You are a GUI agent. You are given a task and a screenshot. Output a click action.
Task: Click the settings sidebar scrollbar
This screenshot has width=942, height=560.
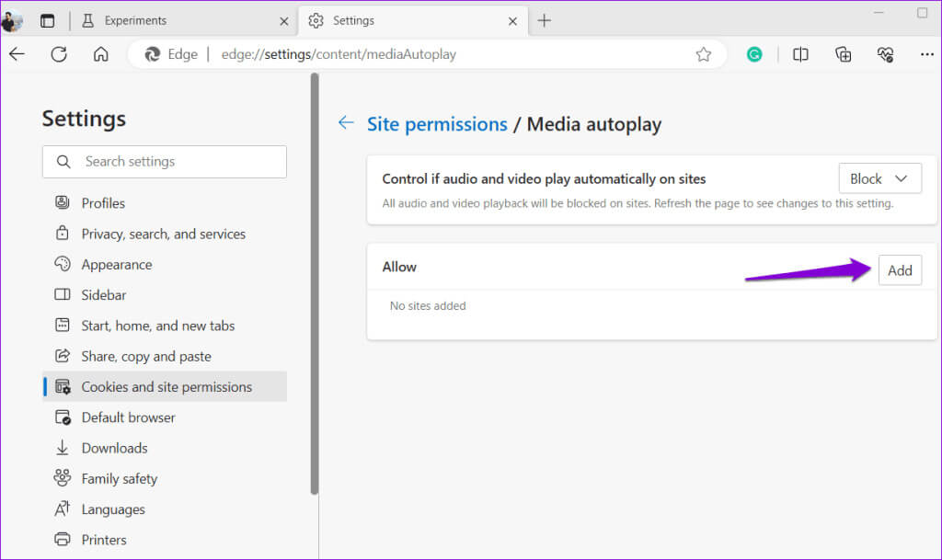315,283
